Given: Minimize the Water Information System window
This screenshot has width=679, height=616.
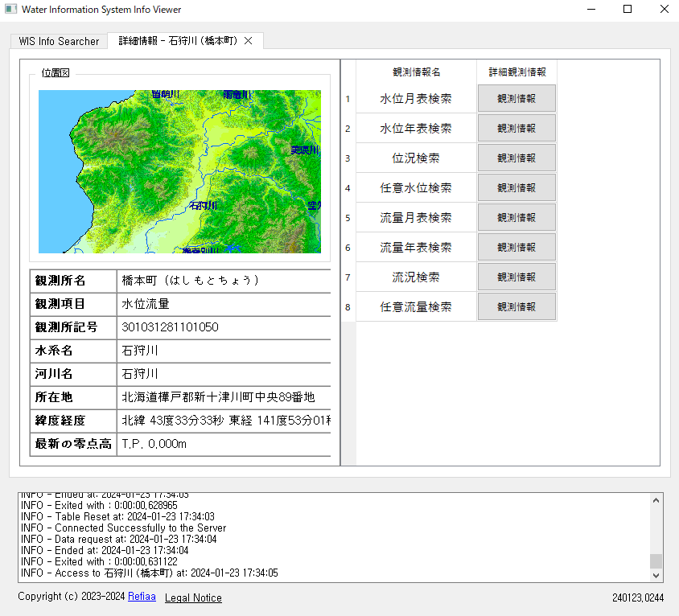Looking at the screenshot, I should 591,9.
